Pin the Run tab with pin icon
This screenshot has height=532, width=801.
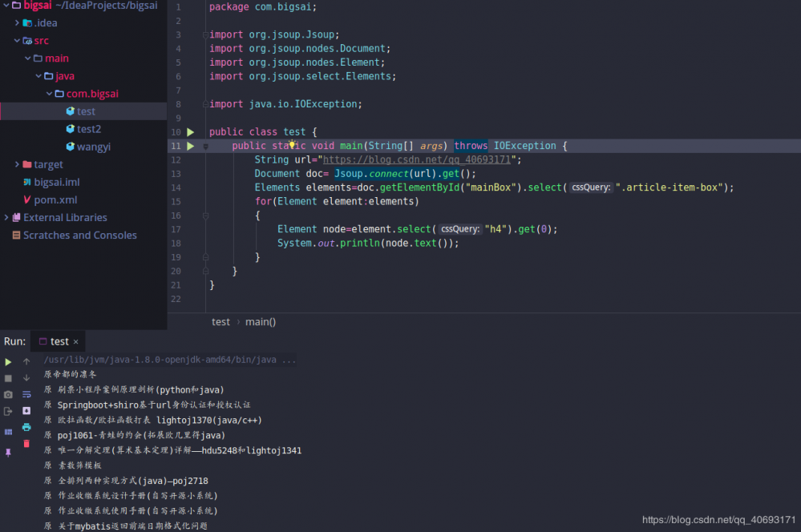tap(8, 453)
